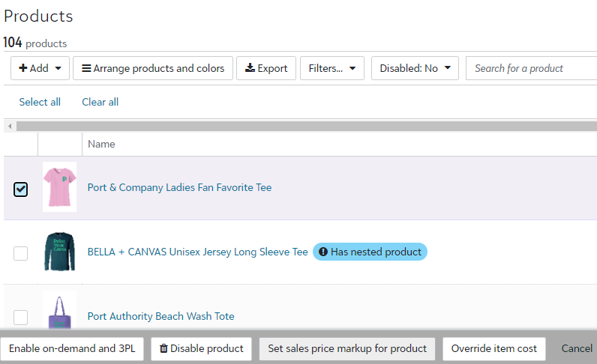Click the nested product info icon

(x=322, y=252)
